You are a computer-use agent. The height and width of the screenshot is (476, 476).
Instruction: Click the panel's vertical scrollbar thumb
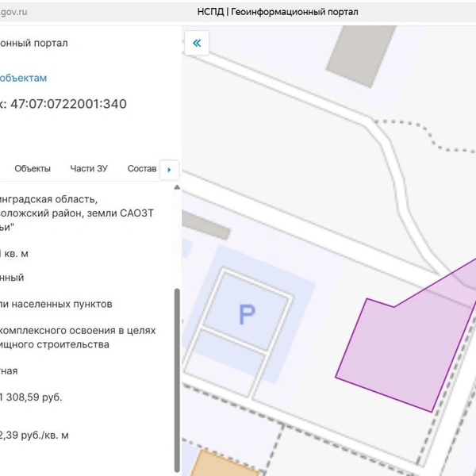[x=177, y=380]
